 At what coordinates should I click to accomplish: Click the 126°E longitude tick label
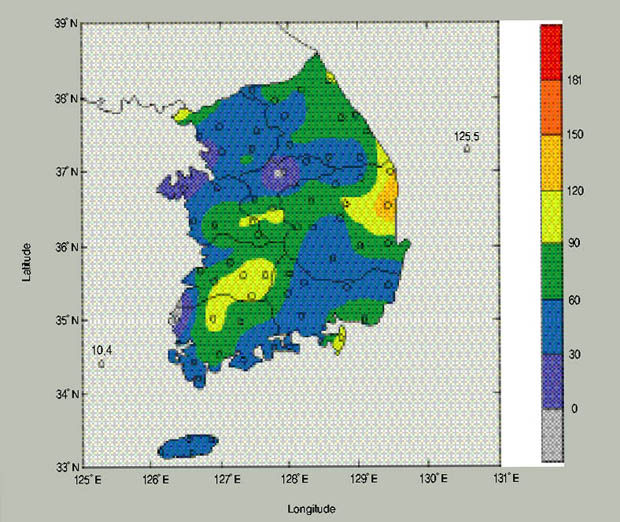(156, 479)
